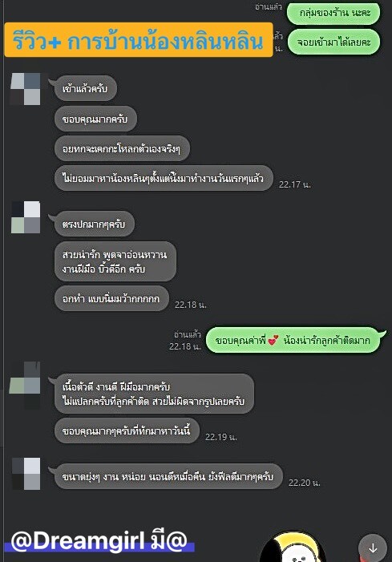392x562 pixels.
Task: Select the อยากจะเคกกะโหลกตัวเองจริงๆ bubble
Action: [122, 148]
